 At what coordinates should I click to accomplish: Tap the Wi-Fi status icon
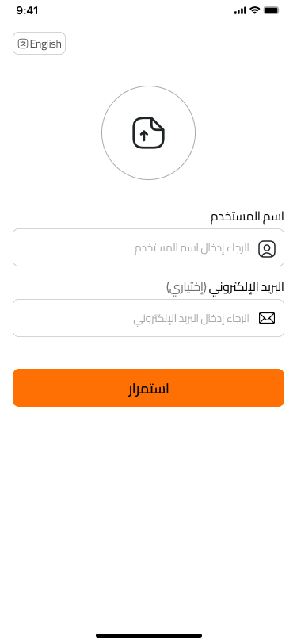255,10
